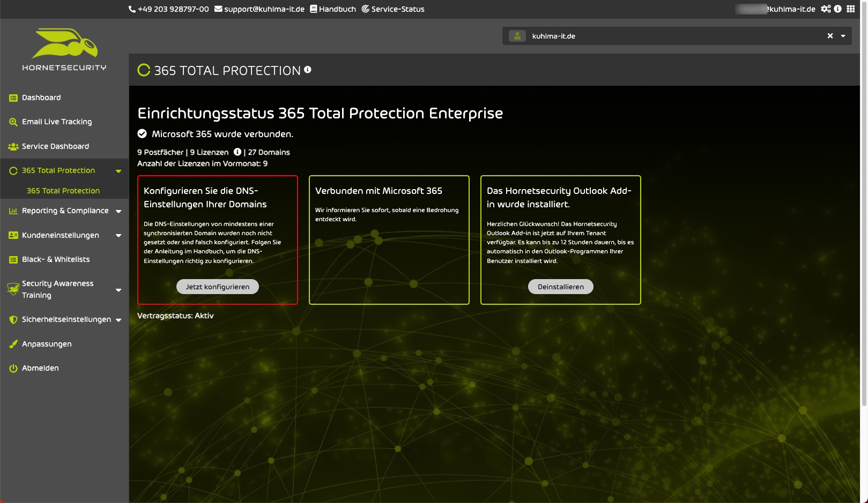Expand Security Awareness Training submenu arrow
Screen dimensions: 868x503
pyautogui.click(x=118, y=290)
